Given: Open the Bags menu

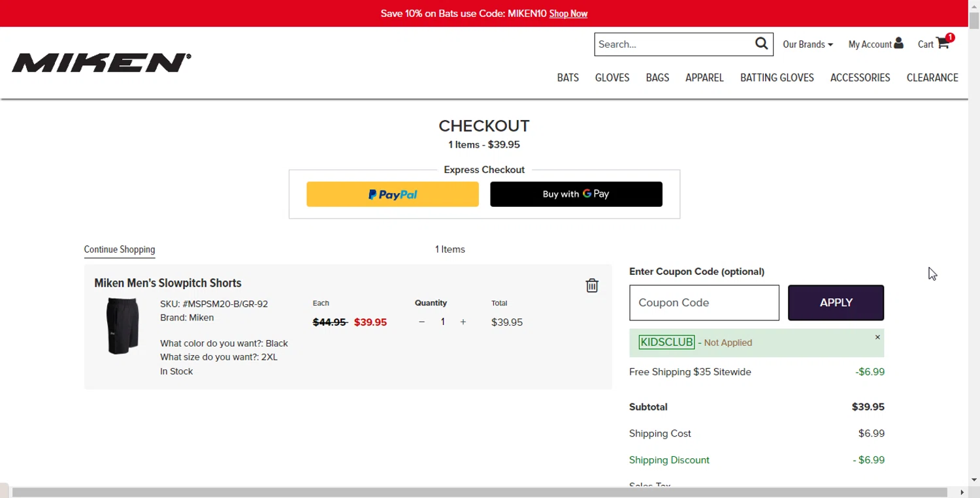Looking at the screenshot, I should (x=657, y=78).
